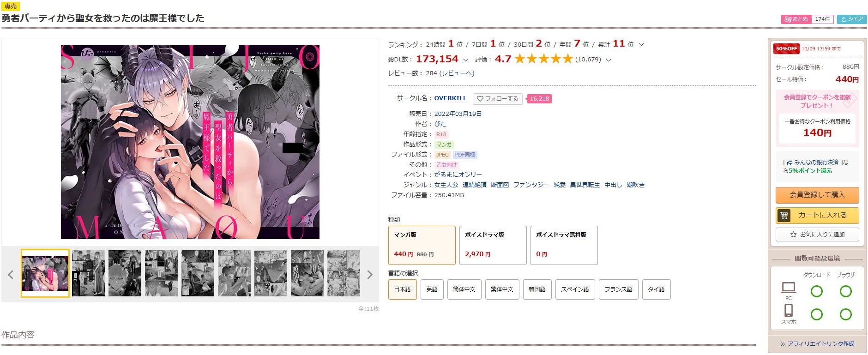Select the second sample page thumbnail
This screenshot has width=868, height=355.
(88, 273)
